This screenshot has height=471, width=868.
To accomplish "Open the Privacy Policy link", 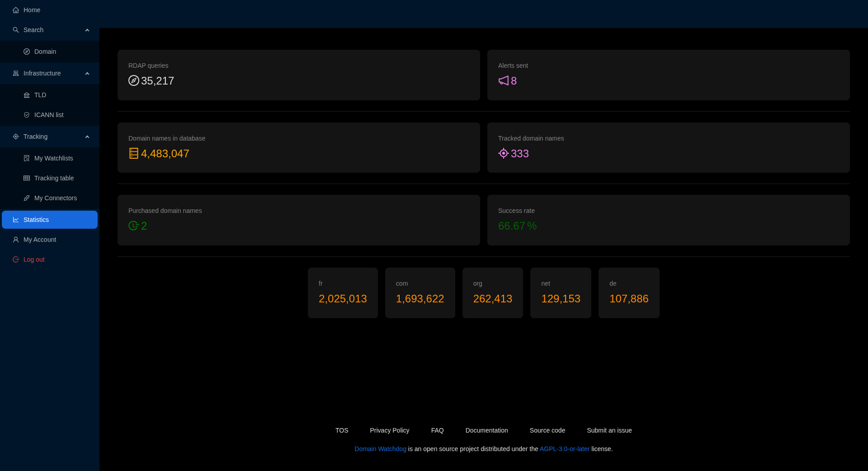I will 389,430.
